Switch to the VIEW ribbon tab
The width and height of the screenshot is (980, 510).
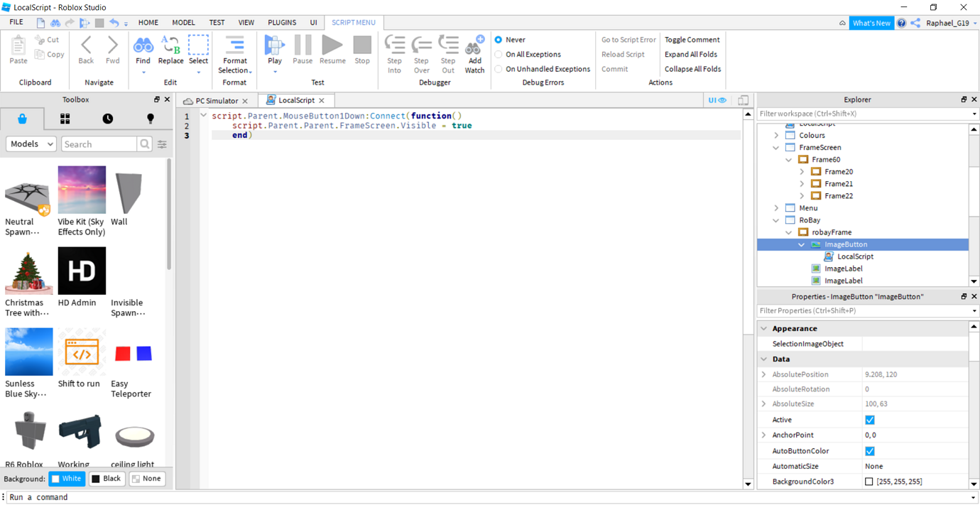point(246,23)
